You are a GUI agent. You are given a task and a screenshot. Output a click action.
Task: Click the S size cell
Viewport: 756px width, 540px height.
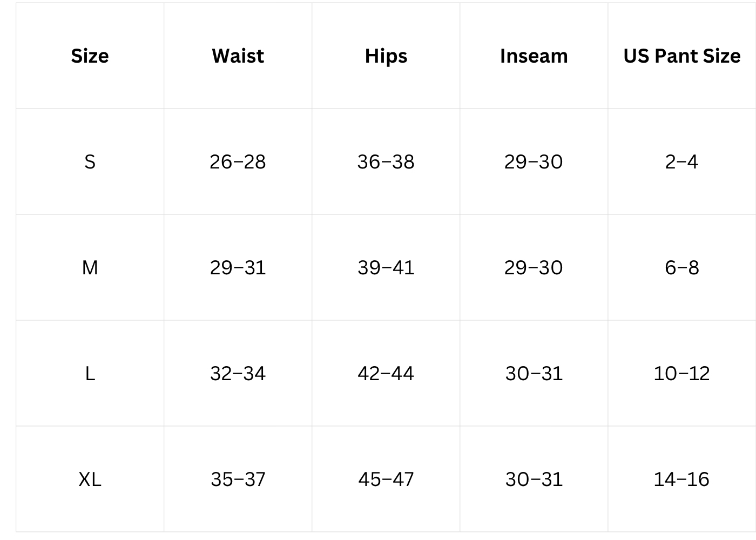[90, 161]
